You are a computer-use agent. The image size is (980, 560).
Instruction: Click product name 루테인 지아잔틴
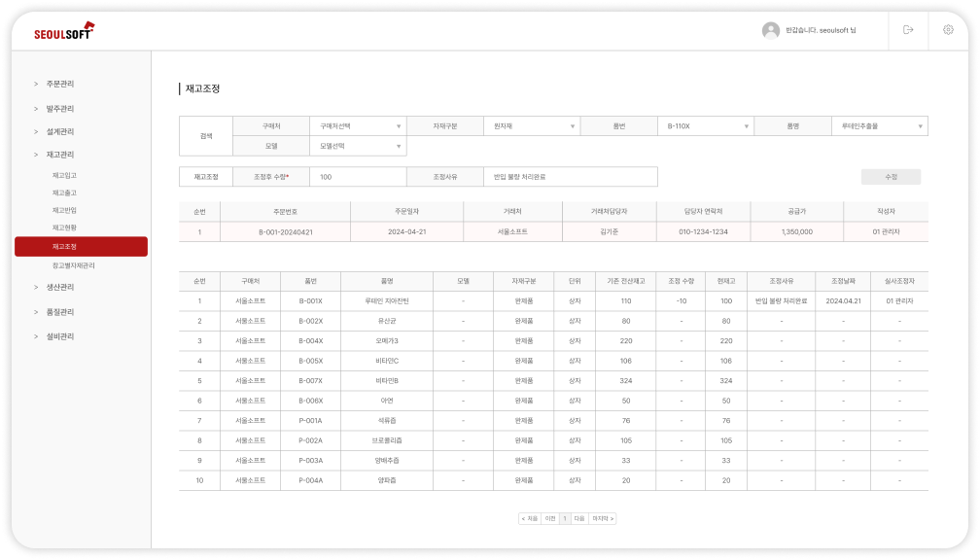[x=387, y=301]
